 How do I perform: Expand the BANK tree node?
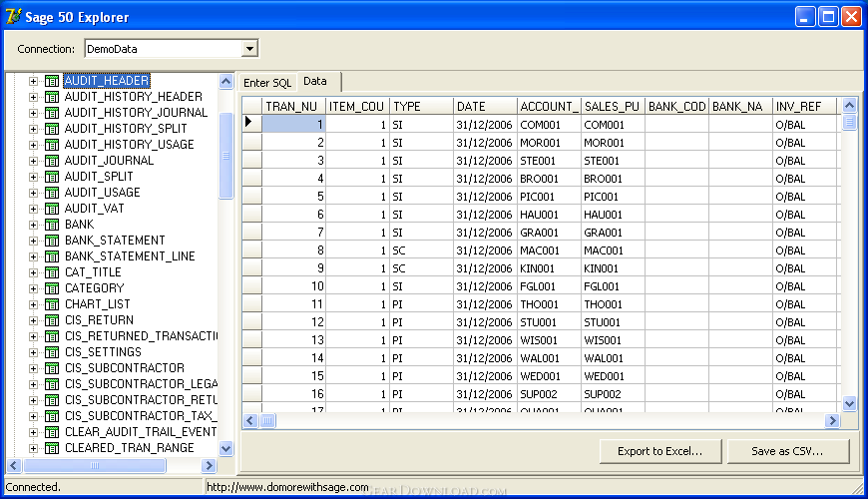point(33,225)
